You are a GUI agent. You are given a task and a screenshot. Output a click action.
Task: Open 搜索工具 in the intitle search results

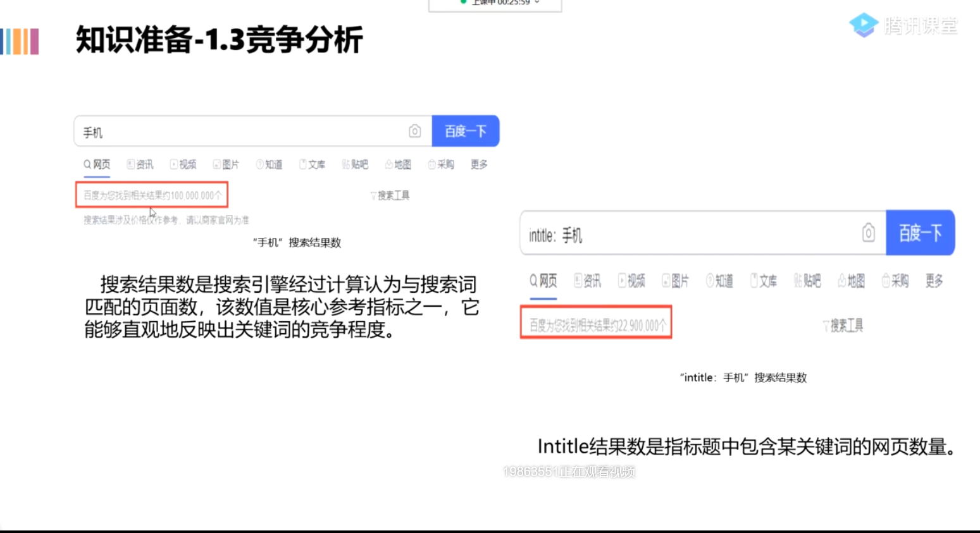pyautogui.click(x=843, y=326)
